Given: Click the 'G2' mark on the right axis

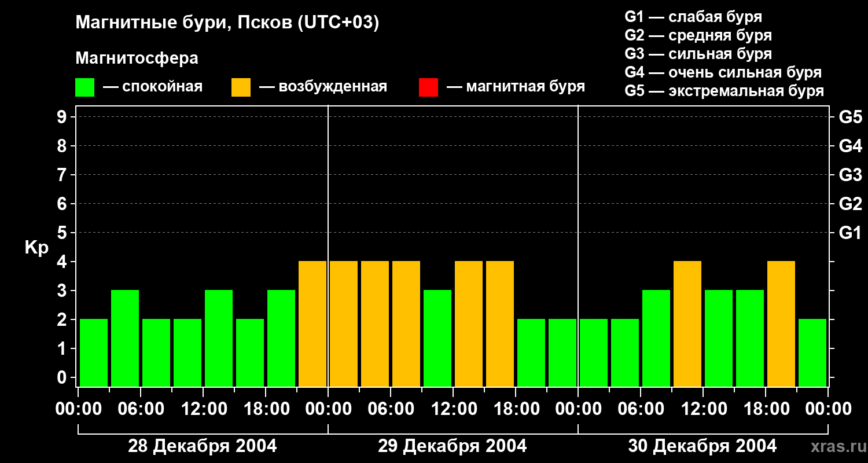Looking at the screenshot, I should point(851,204).
